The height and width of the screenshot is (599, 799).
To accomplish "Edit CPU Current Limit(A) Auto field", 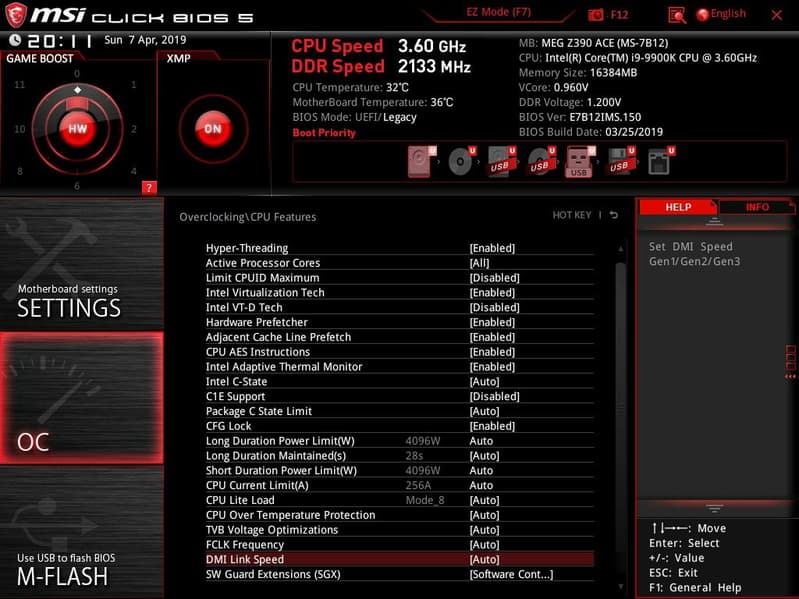I will point(481,485).
